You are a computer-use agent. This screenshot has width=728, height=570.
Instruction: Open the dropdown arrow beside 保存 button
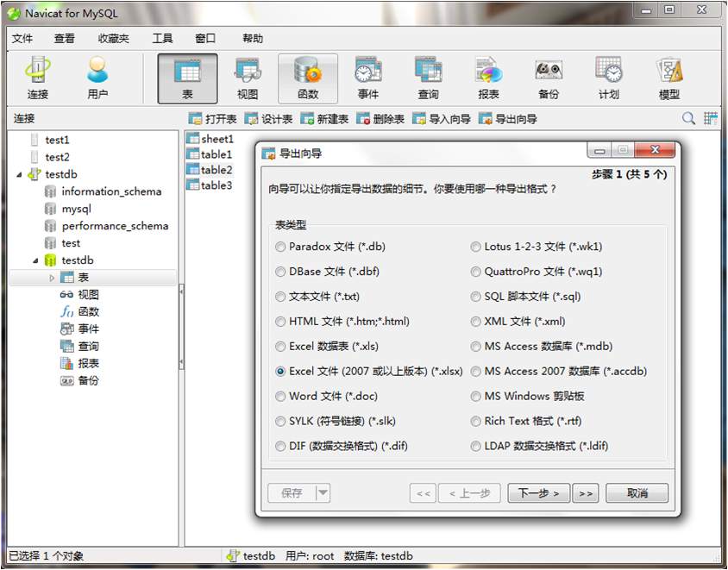tap(323, 493)
